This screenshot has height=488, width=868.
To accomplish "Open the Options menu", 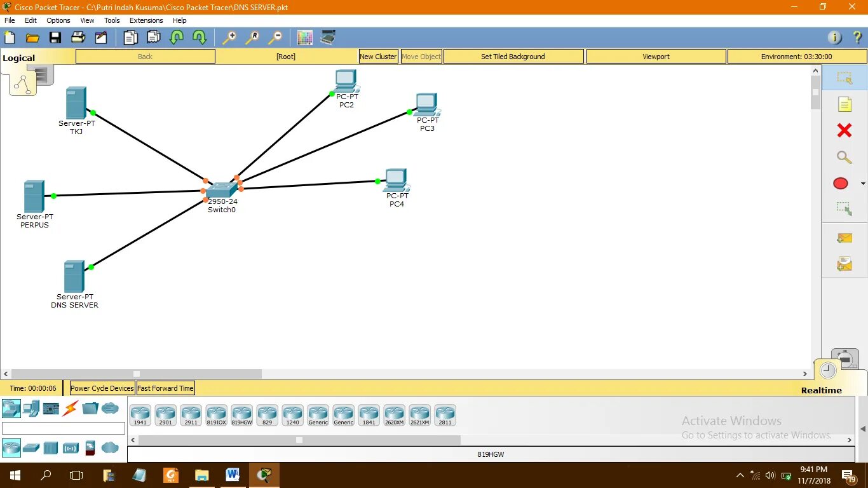I will 58,20.
